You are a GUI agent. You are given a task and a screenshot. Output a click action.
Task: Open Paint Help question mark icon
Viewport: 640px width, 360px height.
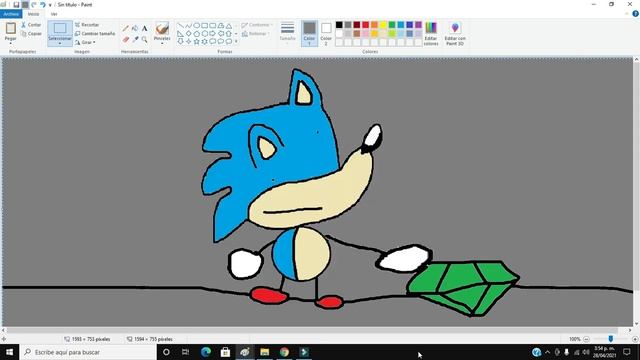(x=635, y=14)
